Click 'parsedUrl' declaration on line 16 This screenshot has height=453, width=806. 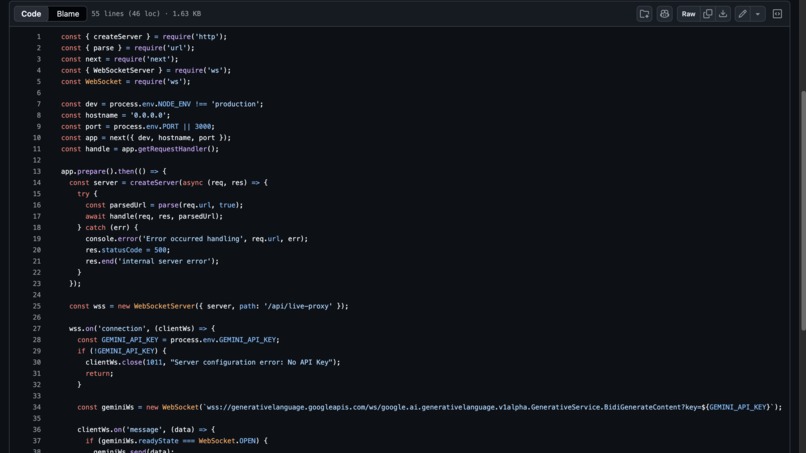click(127, 205)
